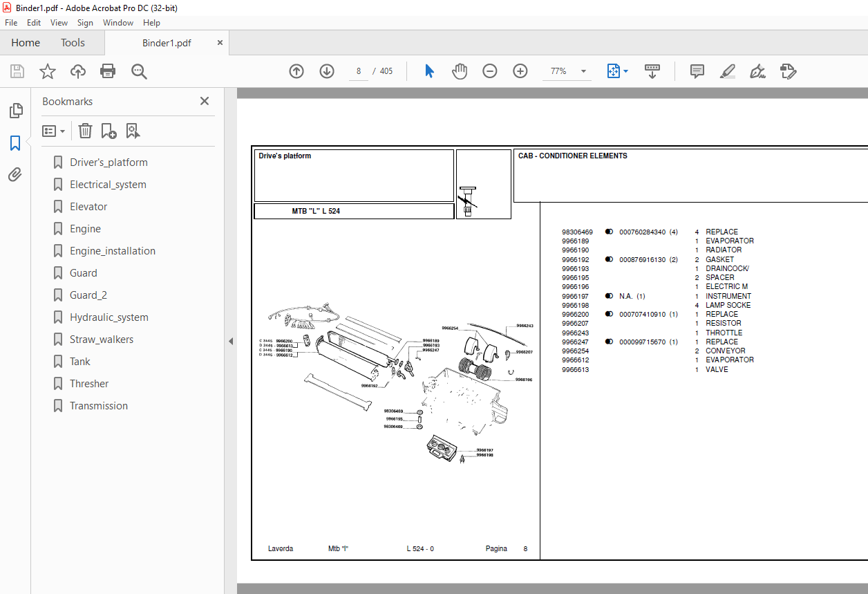Image resolution: width=868 pixels, height=594 pixels.
Task: Jump to the Guard bookmark
Action: pyautogui.click(x=84, y=273)
